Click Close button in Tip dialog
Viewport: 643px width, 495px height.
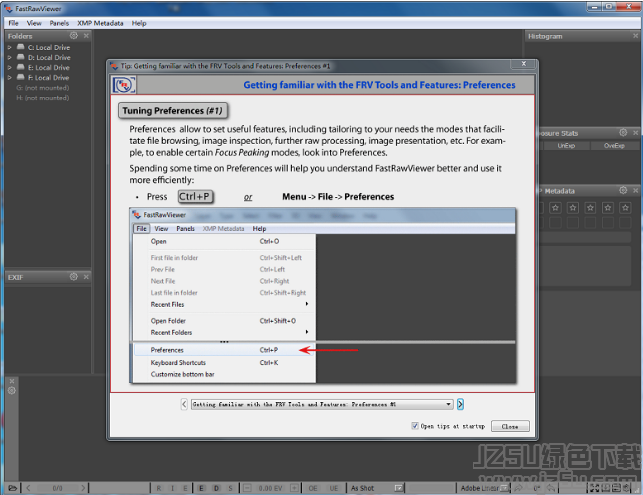coord(510,426)
